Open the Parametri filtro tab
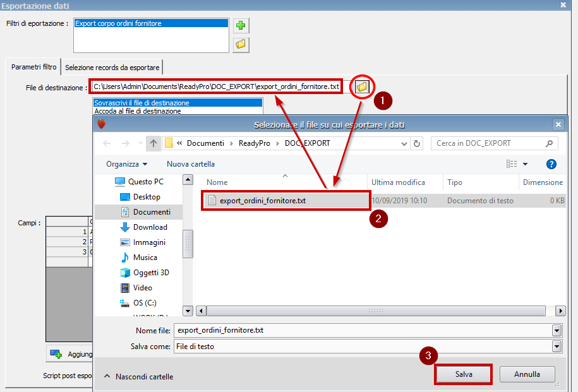 coord(33,67)
